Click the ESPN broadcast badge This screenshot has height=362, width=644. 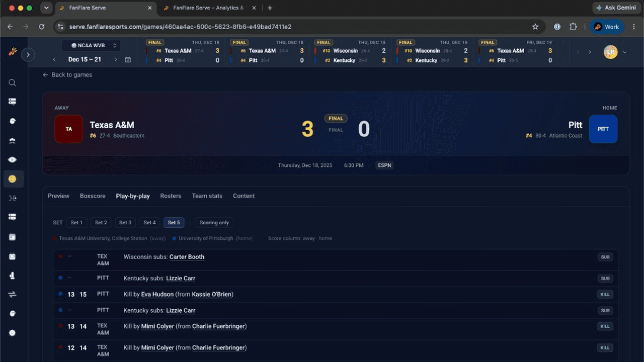tap(384, 165)
